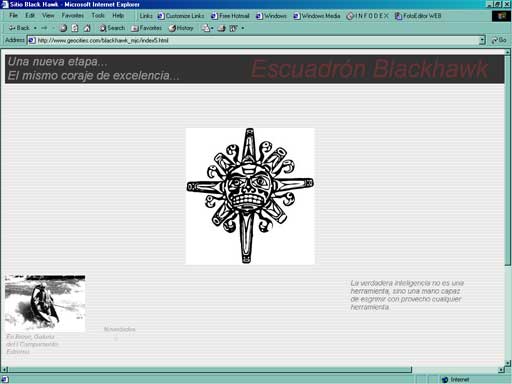Click the sun mask emblem image
Image resolution: width=512 pixels, height=384 pixels.
(250, 196)
